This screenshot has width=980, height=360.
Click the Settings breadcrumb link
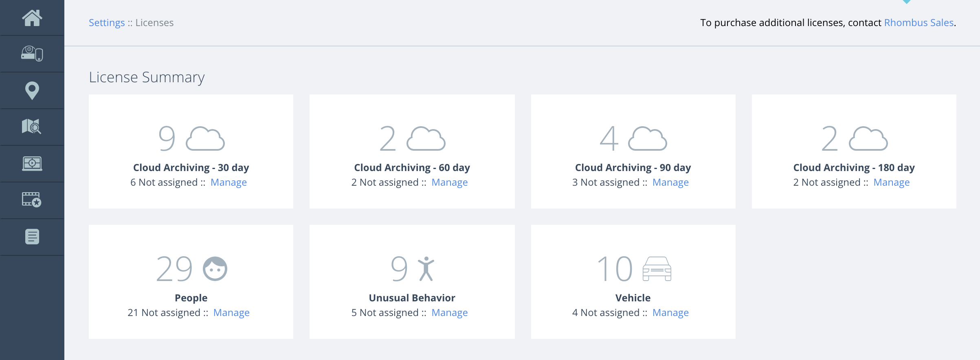pos(107,23)
